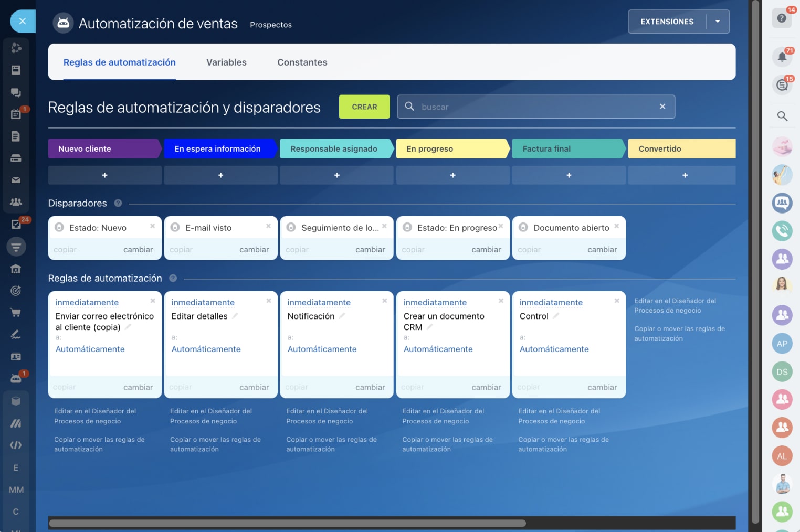Click 'cambiar' on Documento abierto trigger

(602, 250)
